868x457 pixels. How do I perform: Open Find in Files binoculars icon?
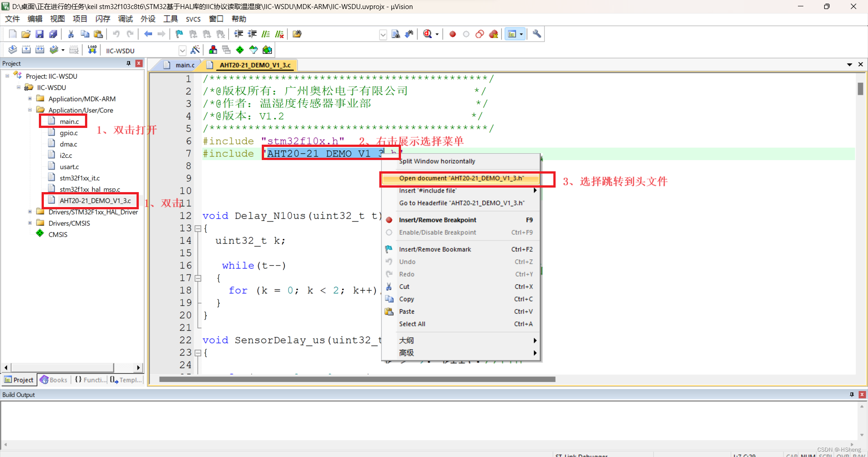point(297,34)
